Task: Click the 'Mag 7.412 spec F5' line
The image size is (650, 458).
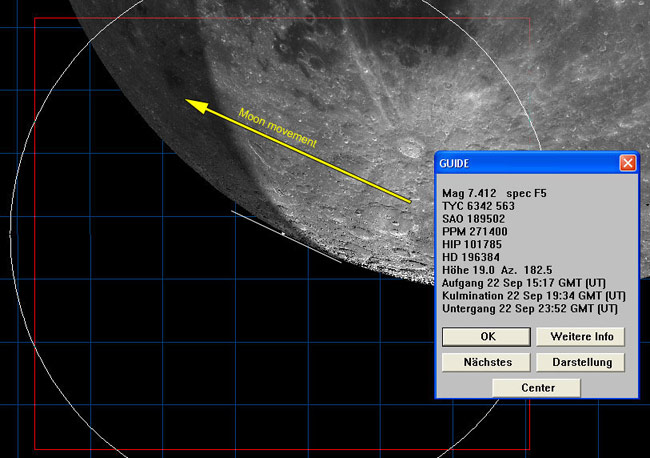Action: [494, 193]
